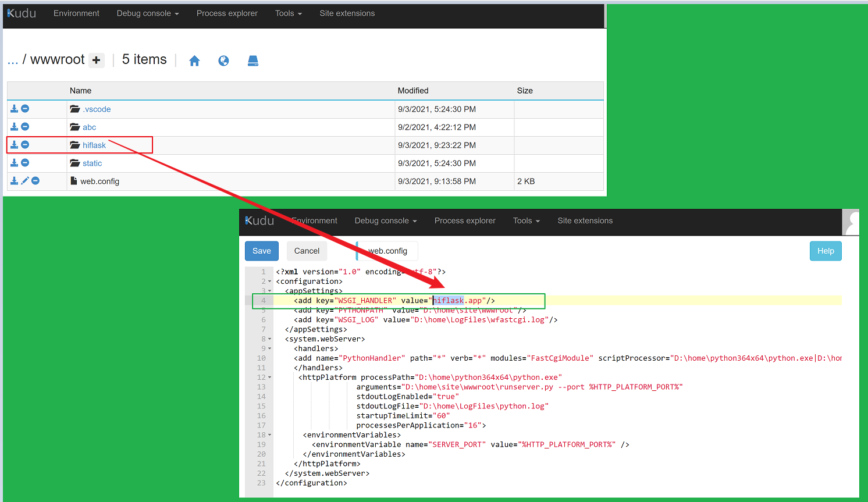Delete the abc folder

25,127
